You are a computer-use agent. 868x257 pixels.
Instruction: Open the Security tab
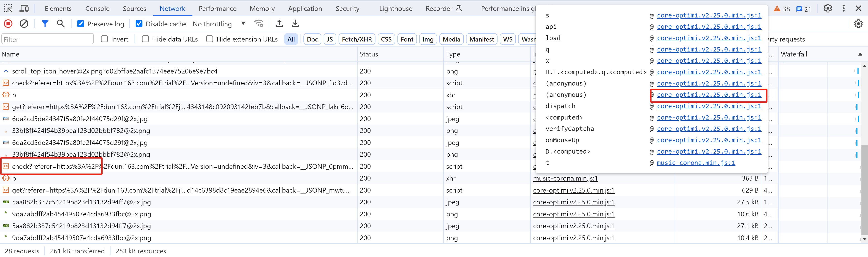tap(347, 8)
